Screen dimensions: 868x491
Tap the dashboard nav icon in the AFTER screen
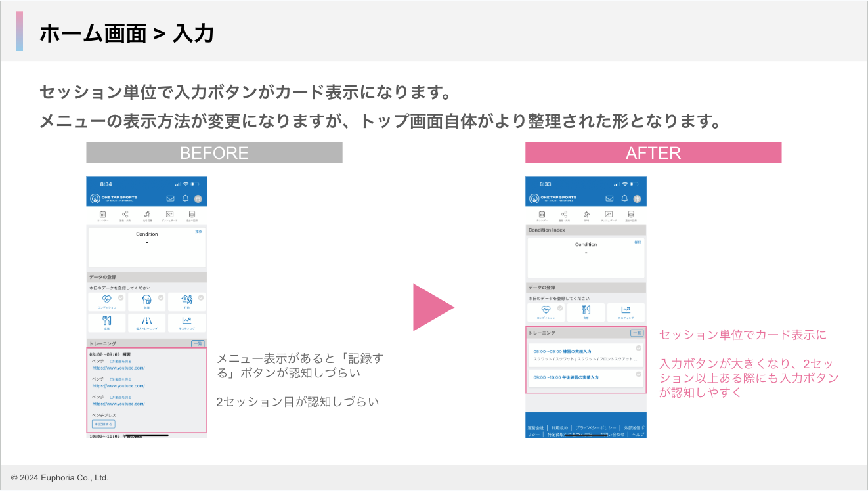point(609,215)
